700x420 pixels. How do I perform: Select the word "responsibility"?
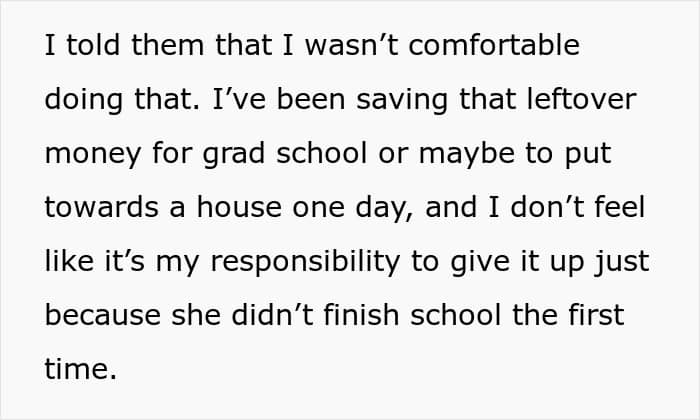305,263
